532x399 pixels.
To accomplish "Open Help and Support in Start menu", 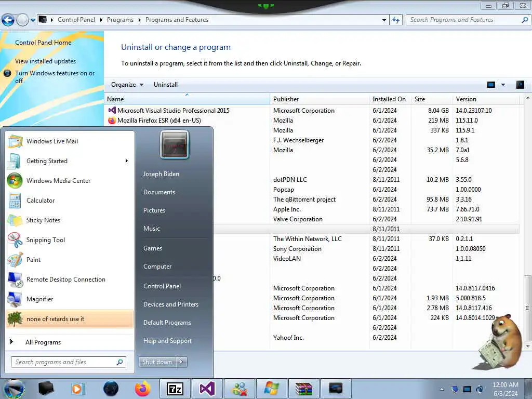I will [168, 341].
